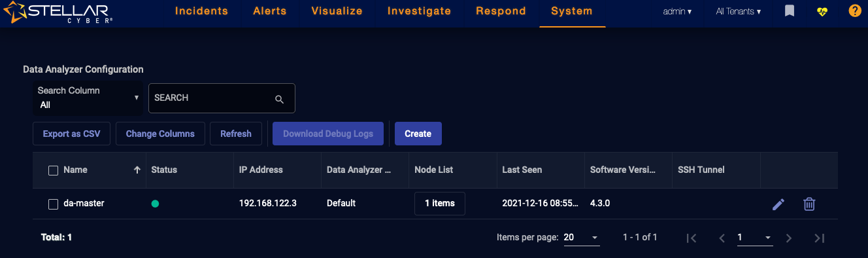
Task: Click the Node List column header
Action: pos(434,170)
